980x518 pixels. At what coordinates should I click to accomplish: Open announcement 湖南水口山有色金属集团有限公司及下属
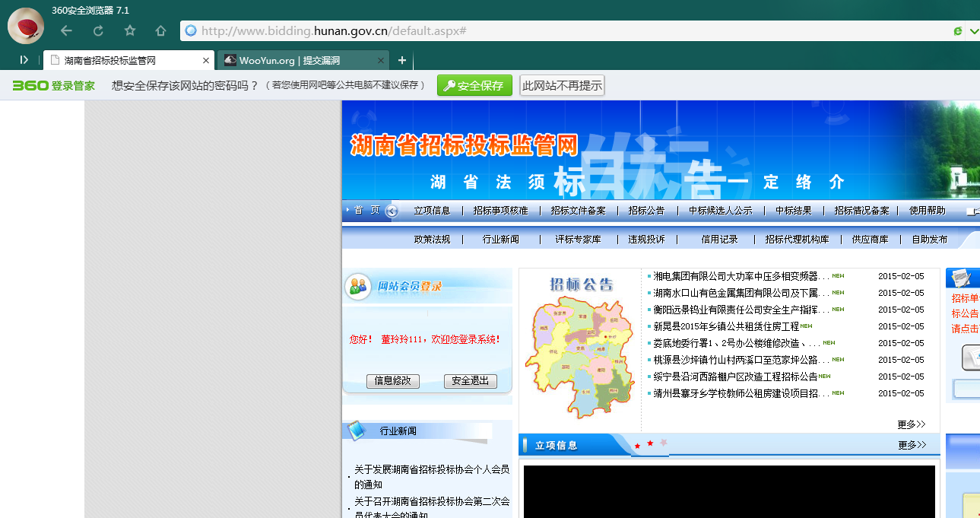pos(741,293)
